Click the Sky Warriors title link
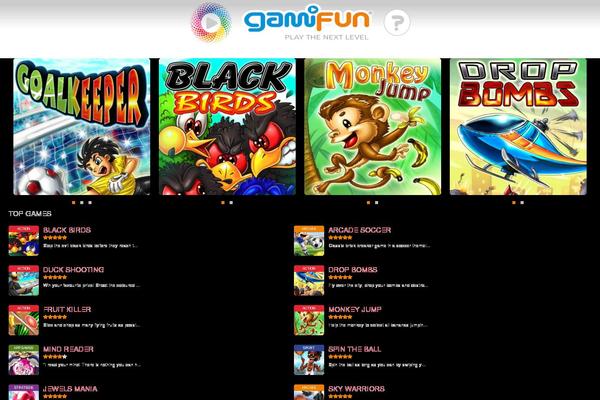Viewport: 600px width, 400px height. pyautogui.click(x=356, y=389)
